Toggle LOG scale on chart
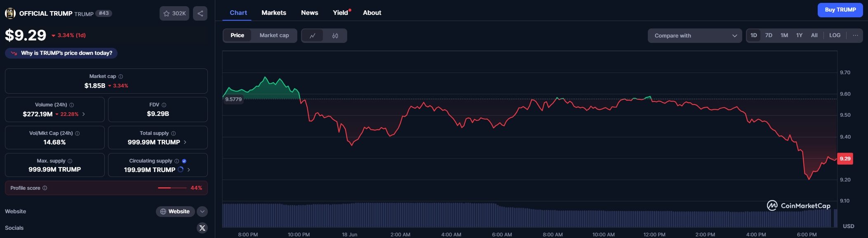868x238 pixels. coord(835,35)
